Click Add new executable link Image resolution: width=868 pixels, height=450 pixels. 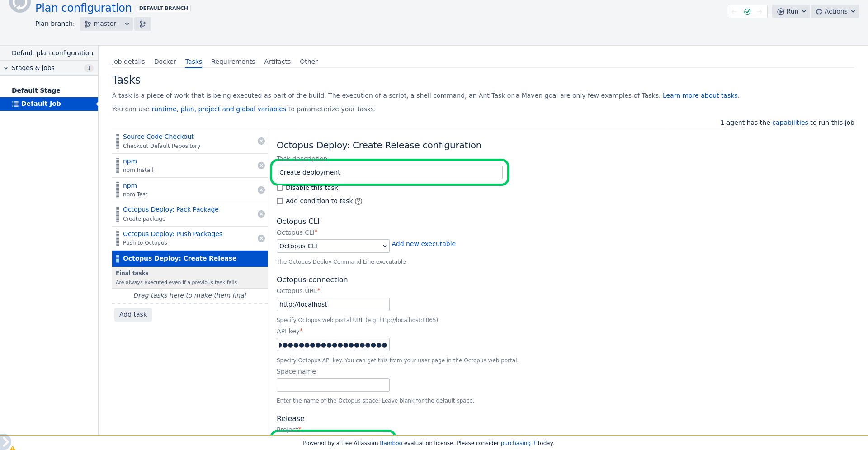424,244
